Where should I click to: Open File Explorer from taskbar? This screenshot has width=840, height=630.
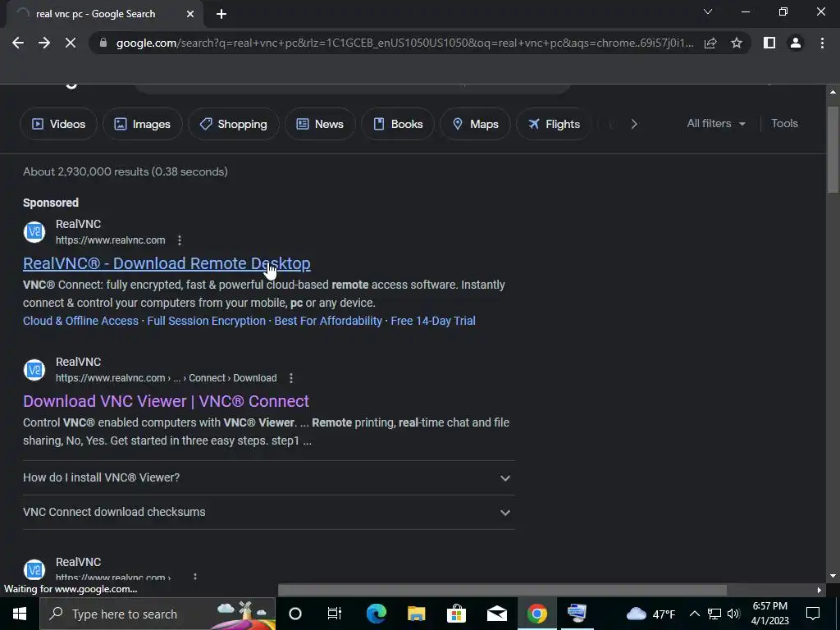[416, 614]
